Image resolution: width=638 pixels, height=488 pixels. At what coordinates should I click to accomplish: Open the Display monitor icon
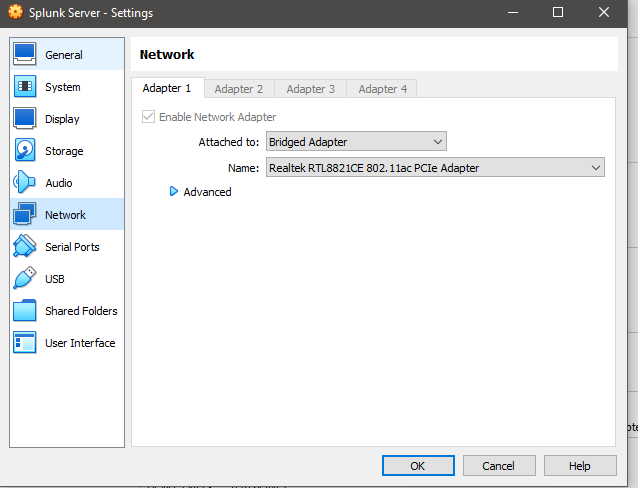[24, 118]
